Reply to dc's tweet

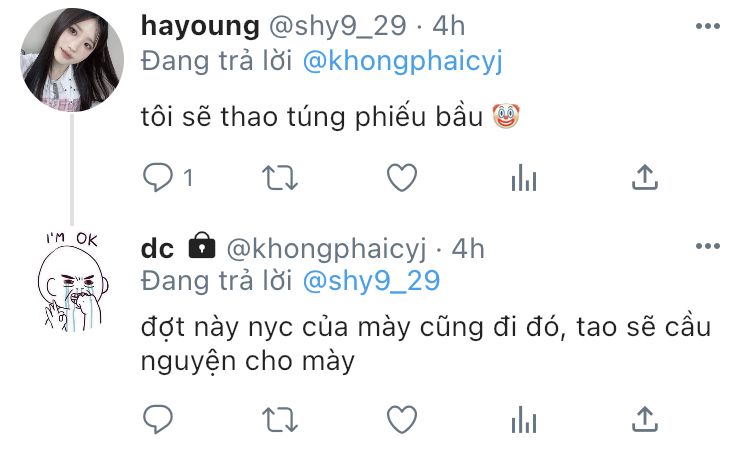(x=157, y=419)
